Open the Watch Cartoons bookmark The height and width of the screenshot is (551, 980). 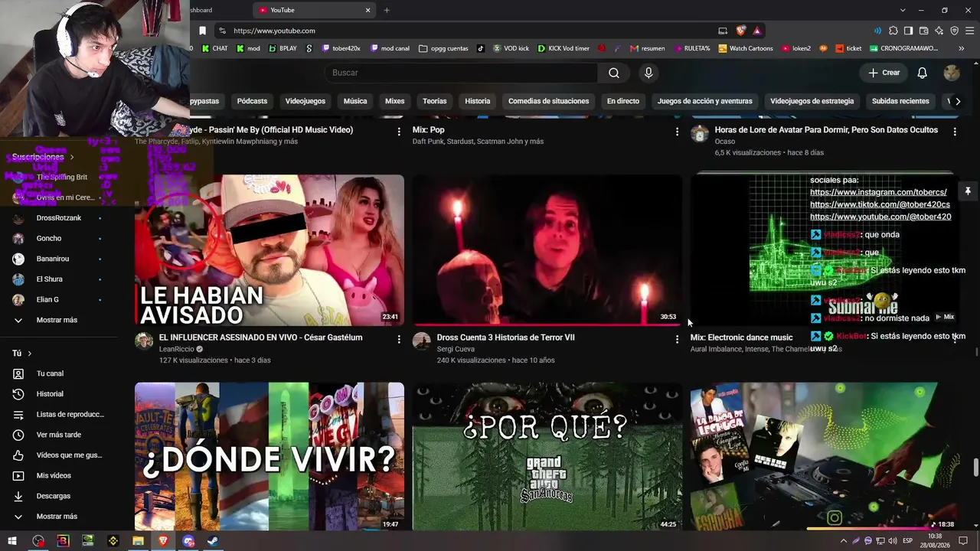(x=745, y=48)
